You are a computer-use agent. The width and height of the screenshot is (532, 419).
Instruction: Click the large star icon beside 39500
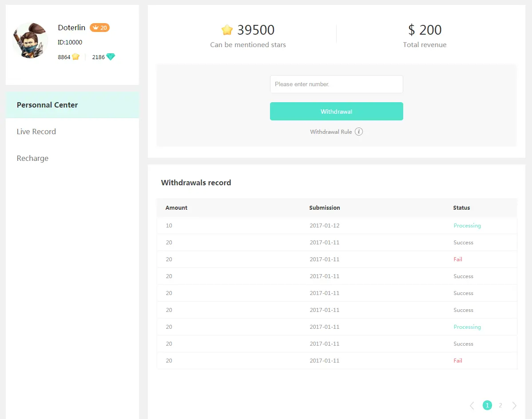tap(227, 30)
